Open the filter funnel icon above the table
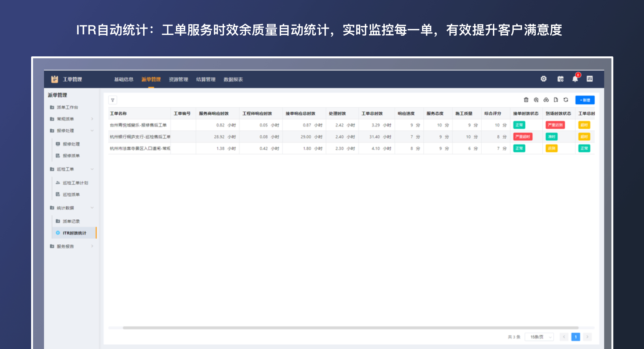 pos(113,100)
